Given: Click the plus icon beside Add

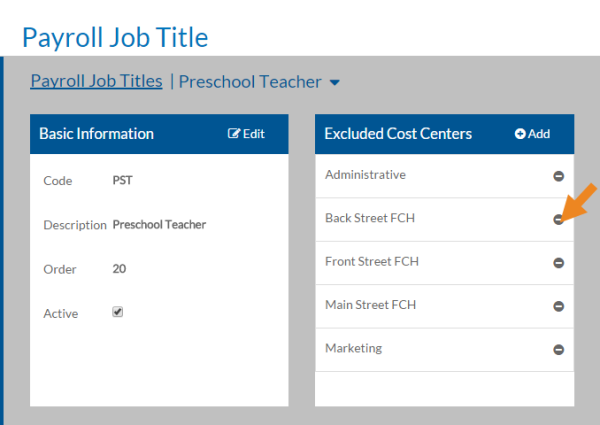Looking at the screenshot, I should [520, 134].
